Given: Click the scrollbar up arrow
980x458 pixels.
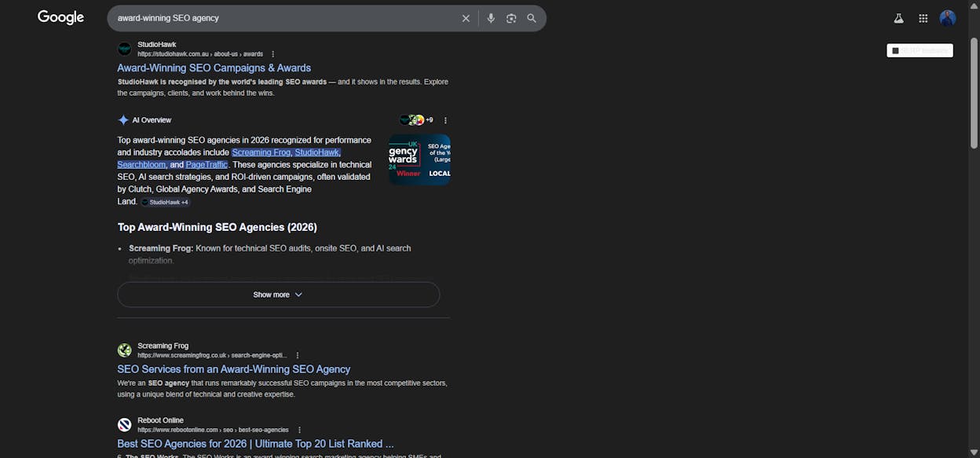Looking at the screenshot, I should pyautogui.click(x=975, y=5).
